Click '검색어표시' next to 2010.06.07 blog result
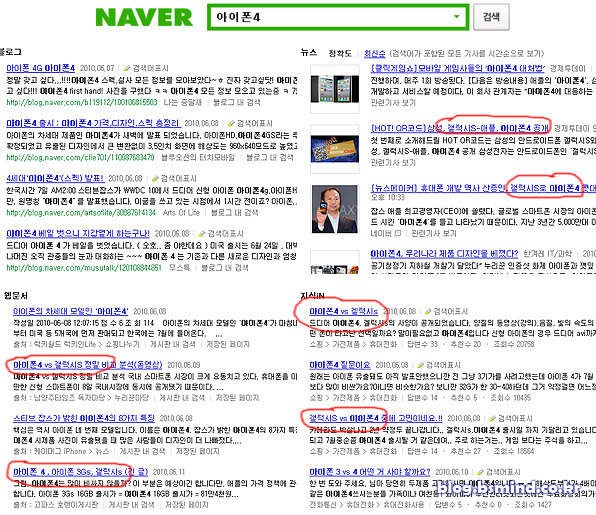Image resolution: width=596 pixels, height=515 pixels. coord(151,68)
